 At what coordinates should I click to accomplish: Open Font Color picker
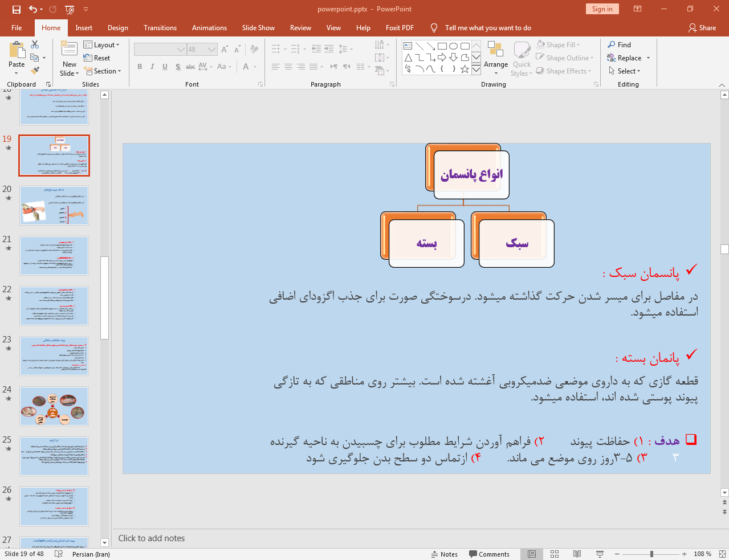click(x=250, y=67)
